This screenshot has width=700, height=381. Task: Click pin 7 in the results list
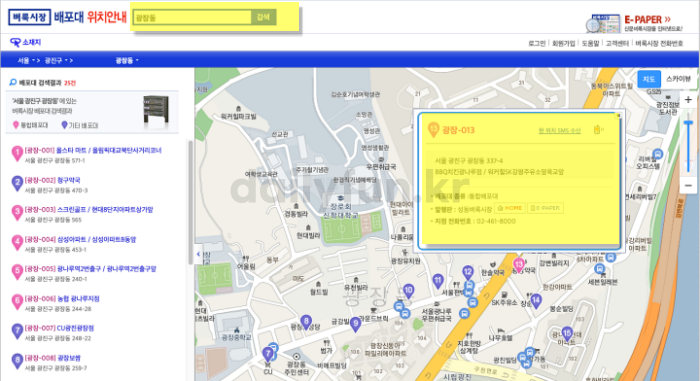pos(17,331)
